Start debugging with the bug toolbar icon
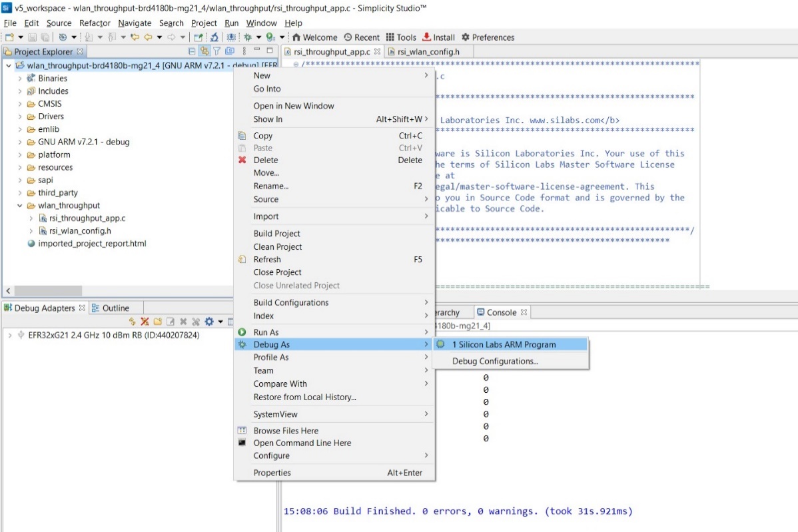798x532 pixels. tap(247, 37)
